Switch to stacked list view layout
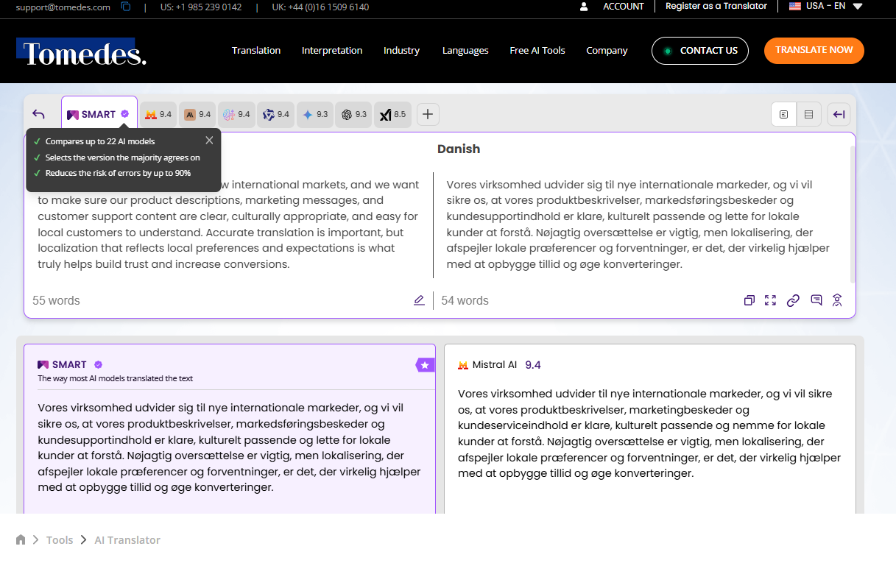 coord(808,114)
